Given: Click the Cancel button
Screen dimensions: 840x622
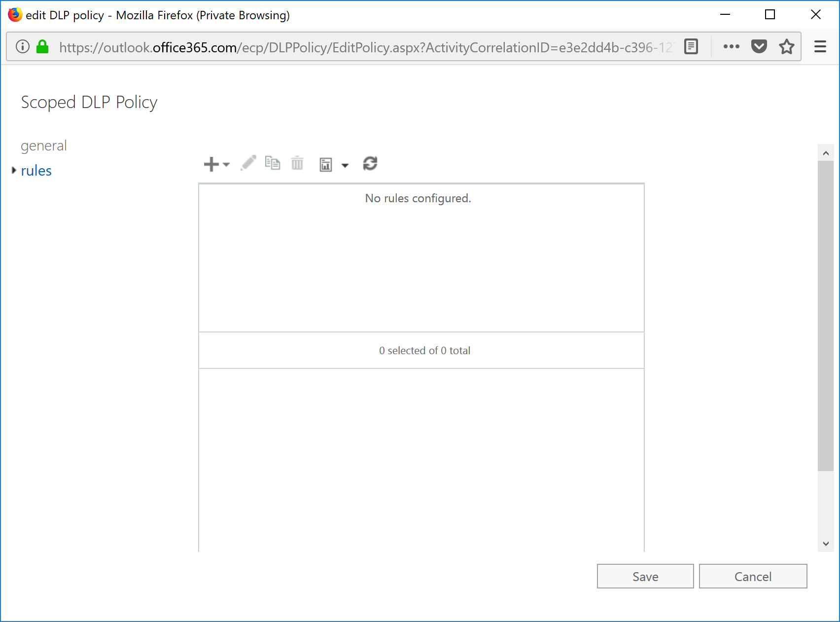Looking at the screenshot, I should point(753,576).
